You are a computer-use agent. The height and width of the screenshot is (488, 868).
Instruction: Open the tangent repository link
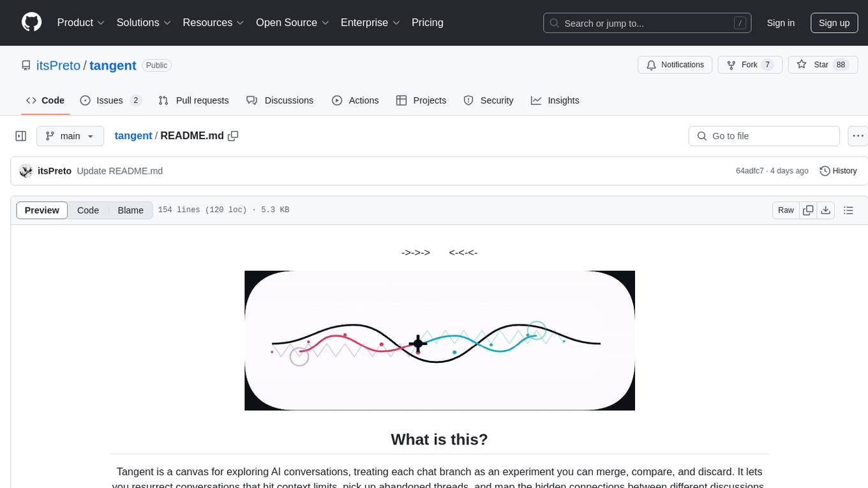[x=113, y=66]
